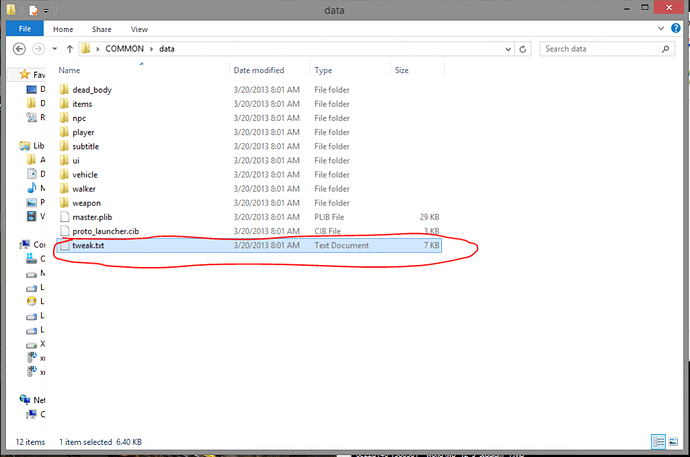Click the dead_body folder icon

tap(64, 90)
